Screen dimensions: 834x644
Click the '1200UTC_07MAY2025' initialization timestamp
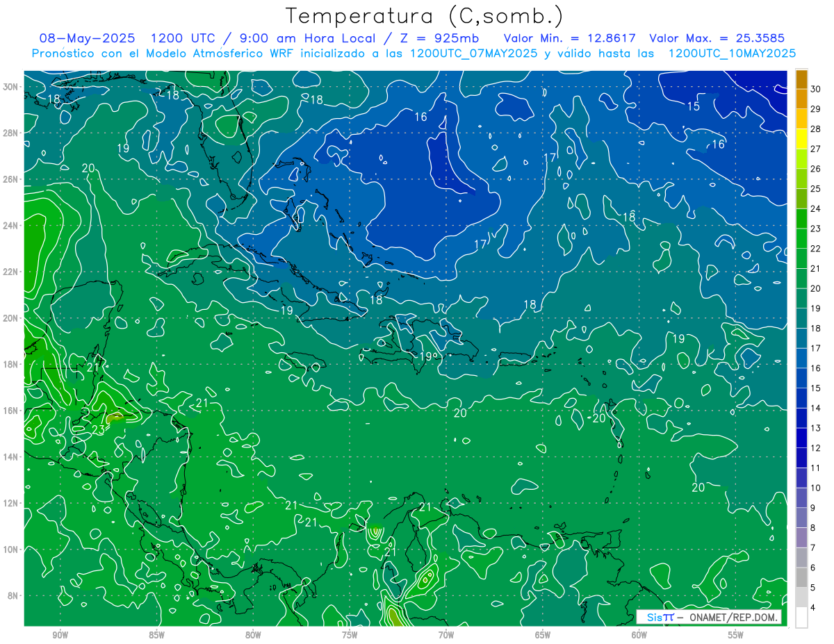pos(473,53)
